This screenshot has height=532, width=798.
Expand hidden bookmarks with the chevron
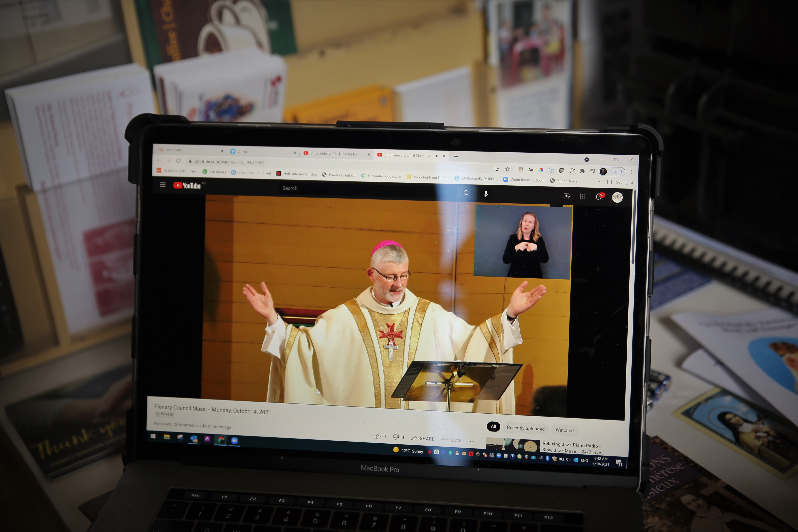(598, 182)
